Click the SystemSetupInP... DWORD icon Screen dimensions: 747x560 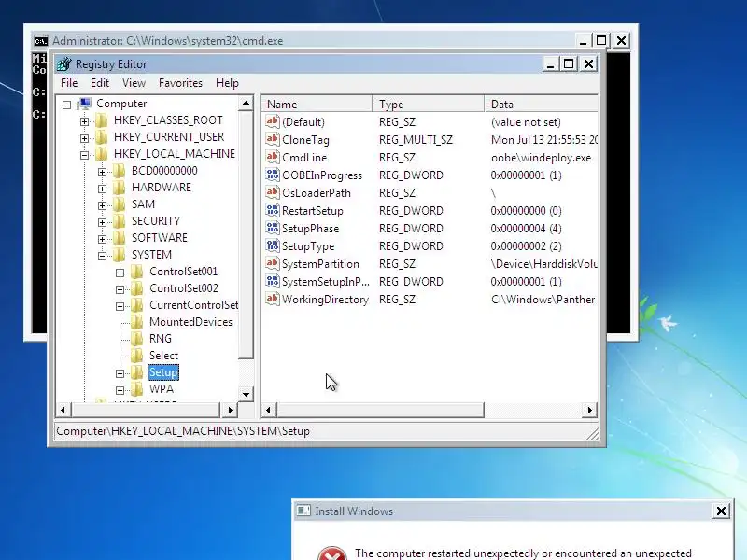[x=272, y=281]
